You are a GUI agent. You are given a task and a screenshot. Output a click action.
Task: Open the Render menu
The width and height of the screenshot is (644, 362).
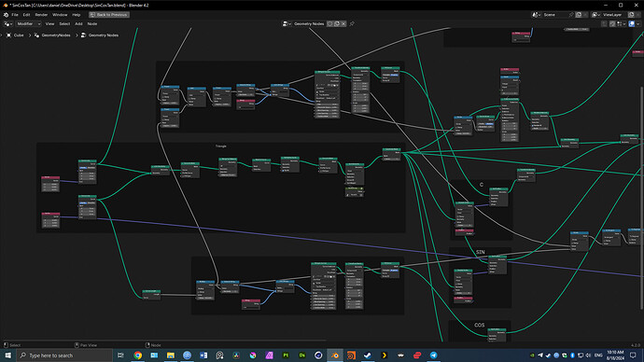coord(41,15)
